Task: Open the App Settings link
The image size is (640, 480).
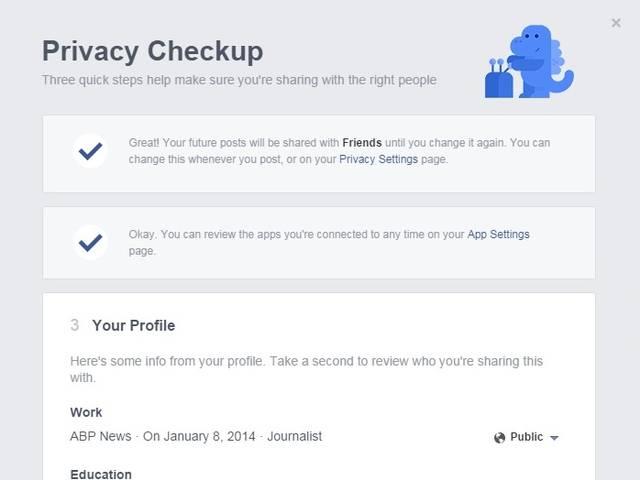Action: 498,234
